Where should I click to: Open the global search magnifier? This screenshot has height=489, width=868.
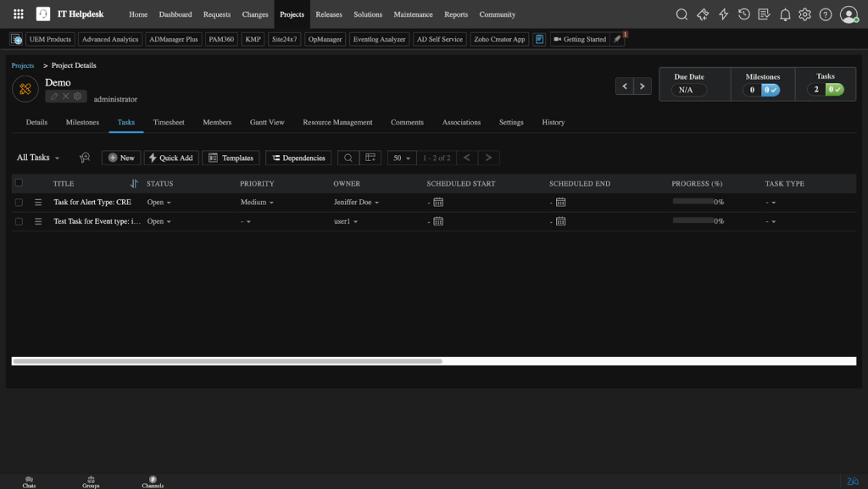point(682,14)
